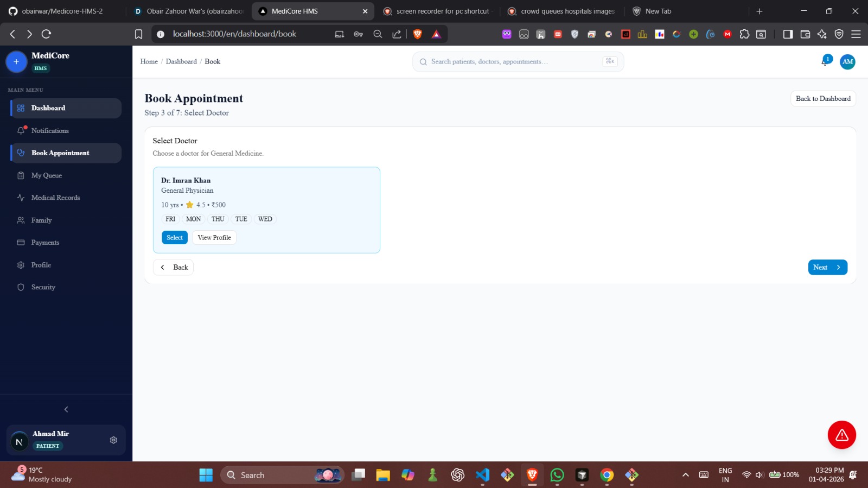Screen dimensions: 868x488
Task: Click the localhost address bar
Action: pyautogui.click(x=234, y=34)
